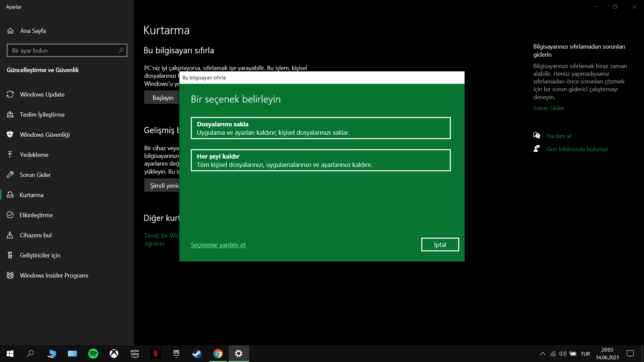Go to Sorun Gider in sidebar

(35, 175)
